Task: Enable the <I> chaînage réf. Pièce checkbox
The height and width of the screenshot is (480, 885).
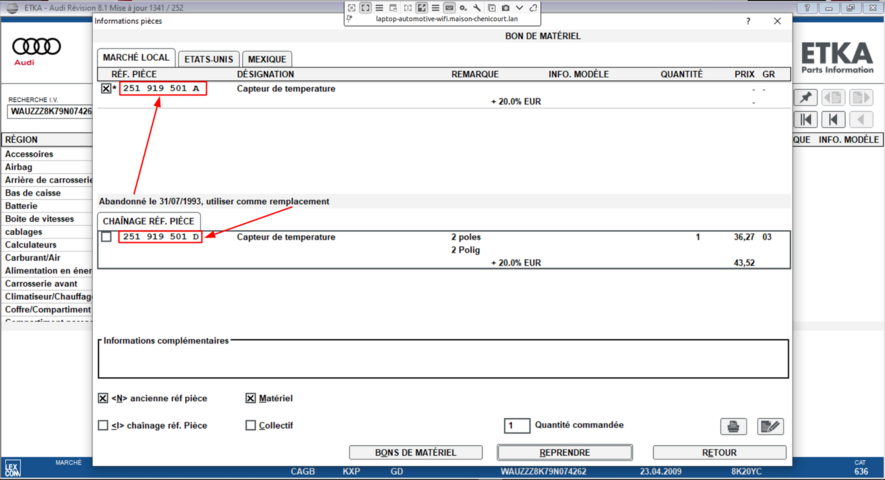Action: click(103, 425)
